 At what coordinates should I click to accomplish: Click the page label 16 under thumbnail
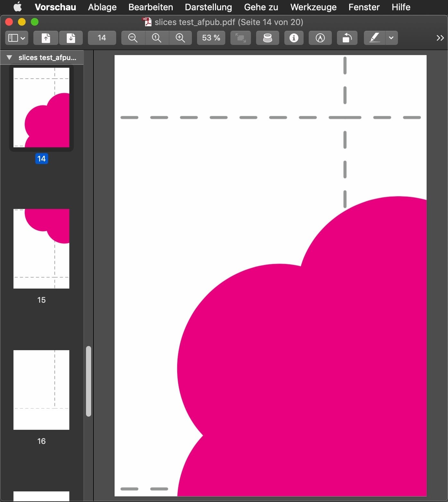pos(41,441)
